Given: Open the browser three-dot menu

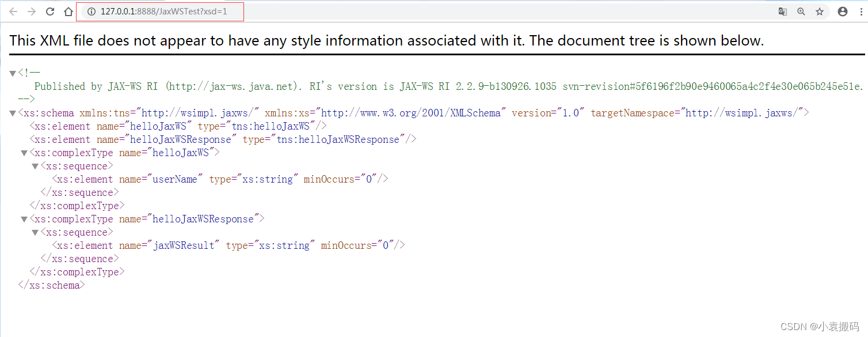Looking at the screenshot, I should pyautogui.click(x=861, y=12).
